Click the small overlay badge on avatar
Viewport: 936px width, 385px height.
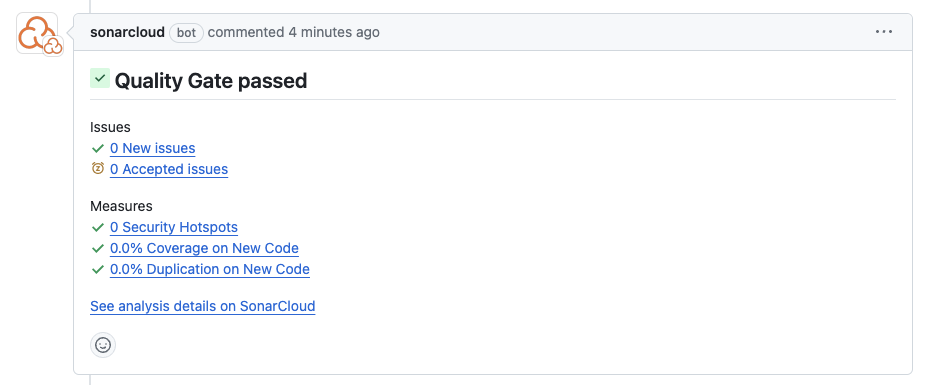tap(53, 45)
